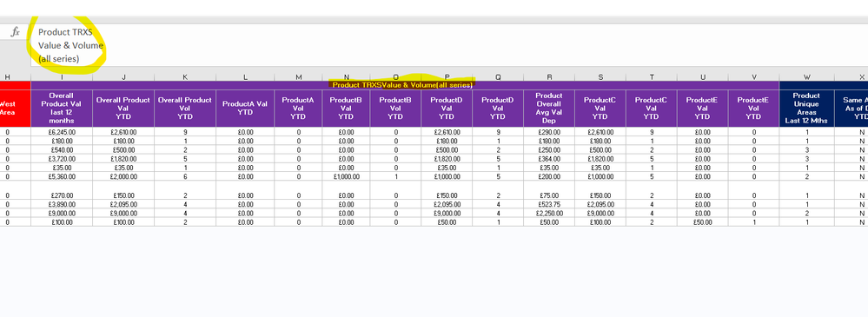Select column R header
This screenshot has height=317, width=868.
pos(549,77)
